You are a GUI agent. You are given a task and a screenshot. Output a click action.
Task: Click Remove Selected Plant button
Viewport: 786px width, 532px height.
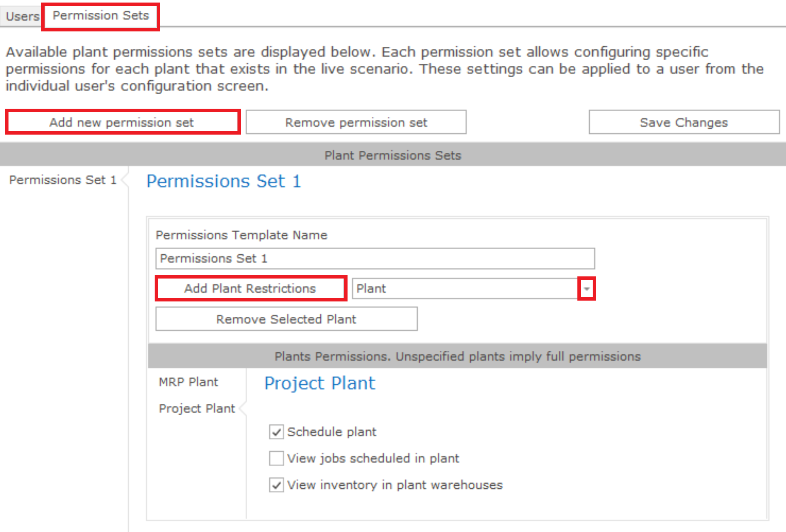tap(286, 319)
